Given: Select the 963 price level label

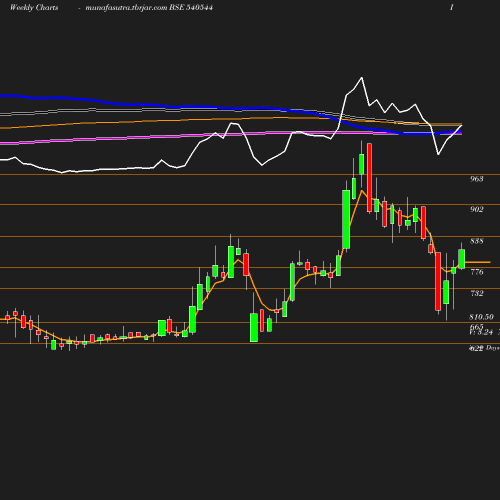Looking at the screenshot, I should pyautogui.click(x=477, y=179).
